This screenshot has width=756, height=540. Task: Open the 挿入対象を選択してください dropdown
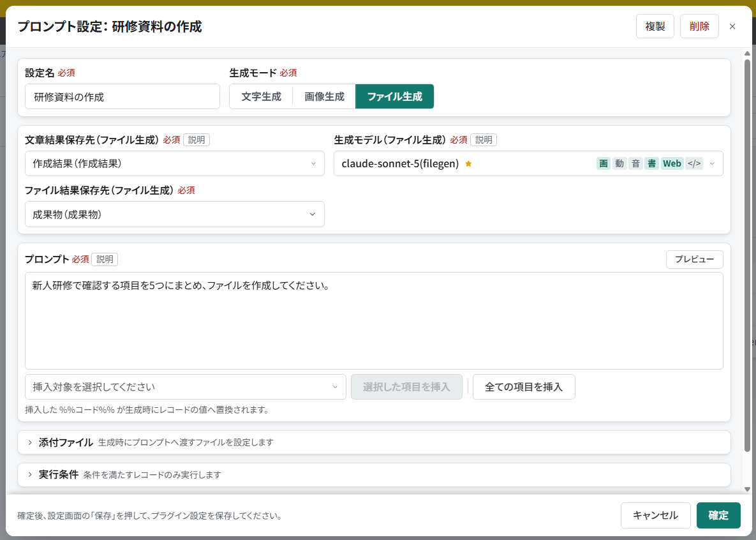[x=186, y=387]
